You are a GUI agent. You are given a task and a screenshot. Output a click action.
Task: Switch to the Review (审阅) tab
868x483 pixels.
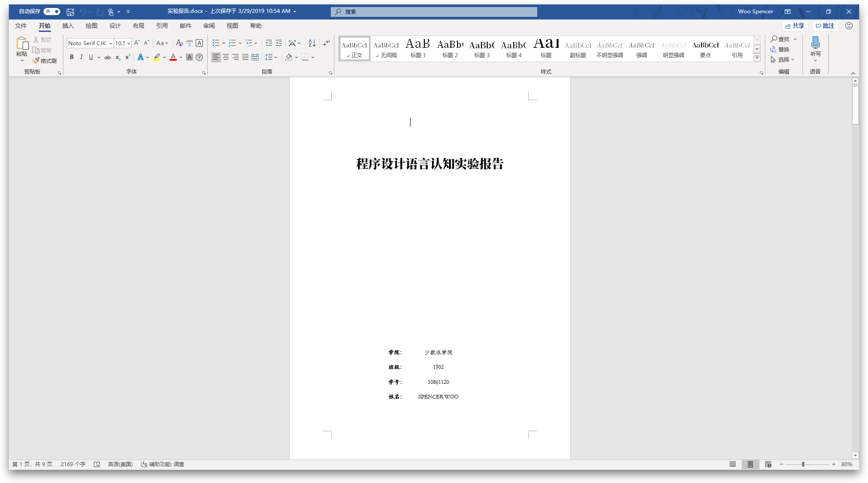pos(209,26)
